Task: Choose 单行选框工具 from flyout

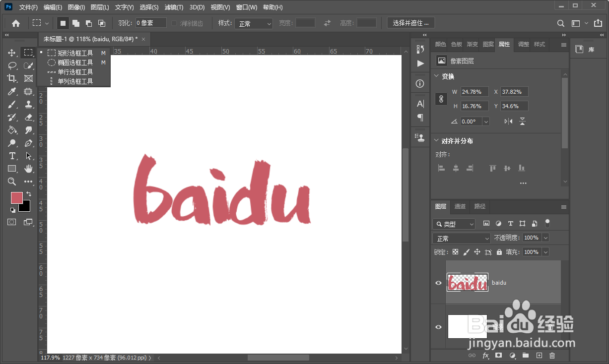Action: pos(75,72)
